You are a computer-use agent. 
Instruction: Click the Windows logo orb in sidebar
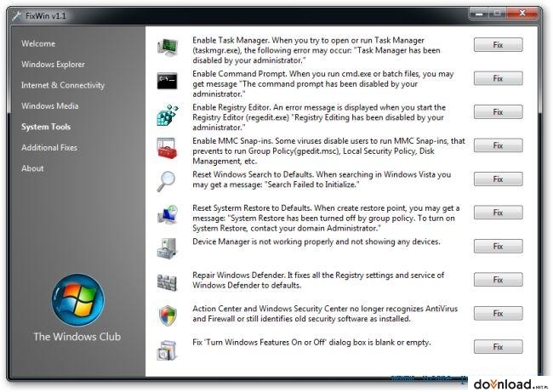tap(78, 300)
